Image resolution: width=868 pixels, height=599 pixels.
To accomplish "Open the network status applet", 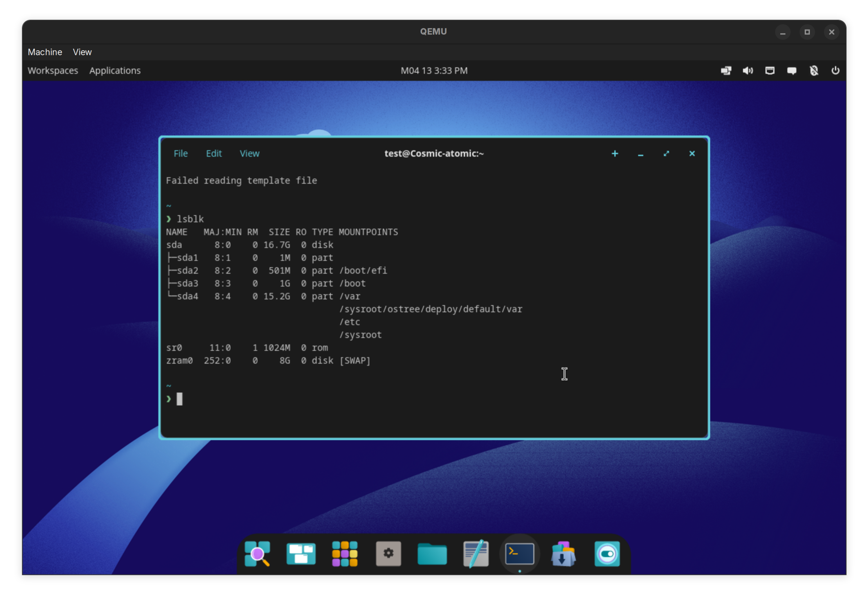I will [x=770, y=71].
